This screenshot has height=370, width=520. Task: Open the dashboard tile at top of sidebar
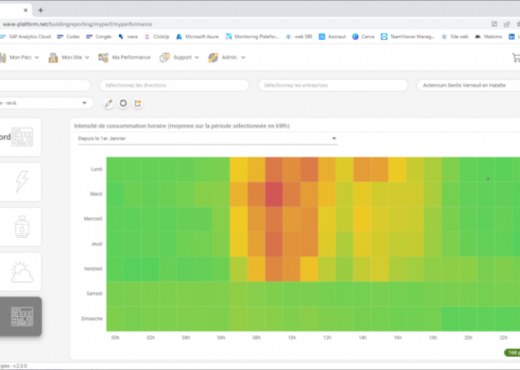pyautogui.click(x=21, y=137)
